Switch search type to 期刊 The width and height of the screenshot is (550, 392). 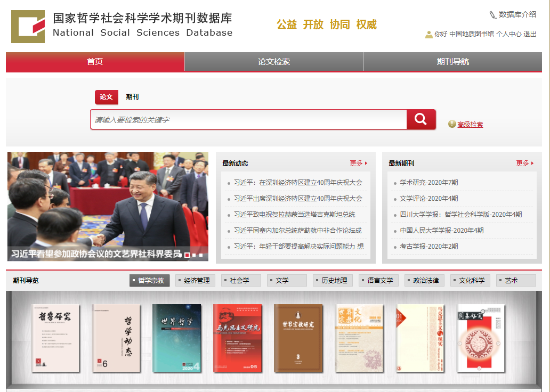point(132,97)
